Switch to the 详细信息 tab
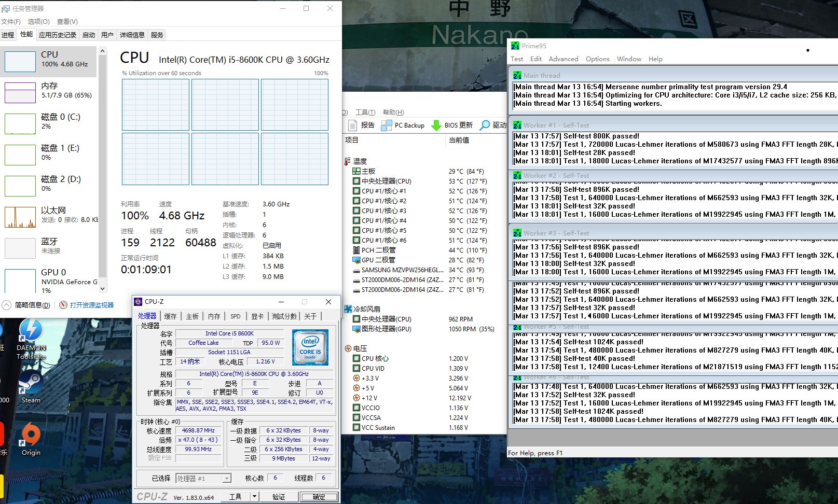Viewport: 838px width, 504px height. point(132,35)
